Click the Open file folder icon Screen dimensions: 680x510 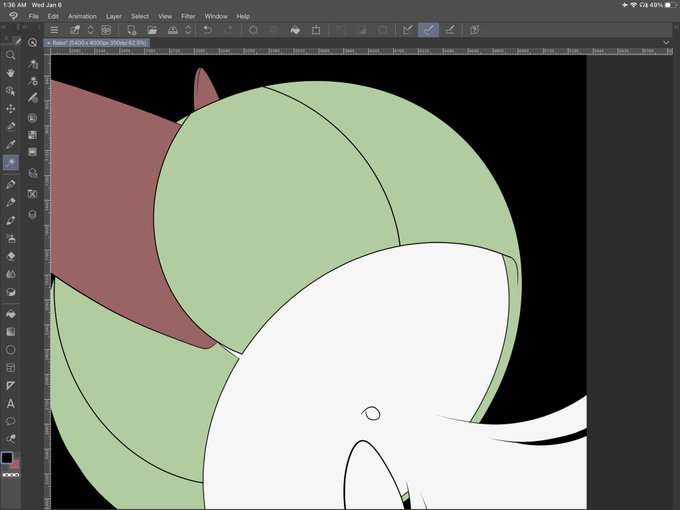152,30
